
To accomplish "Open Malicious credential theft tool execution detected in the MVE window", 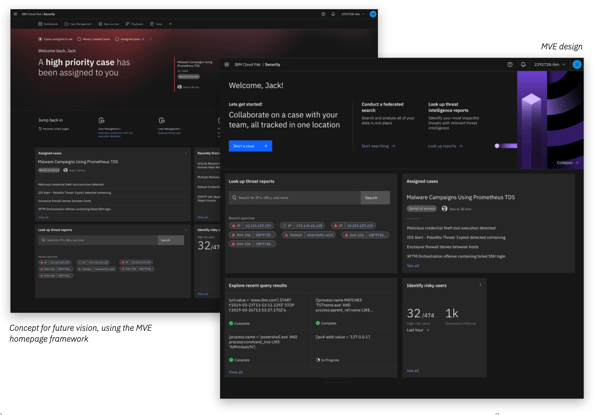I will click(x=451, y=228).
